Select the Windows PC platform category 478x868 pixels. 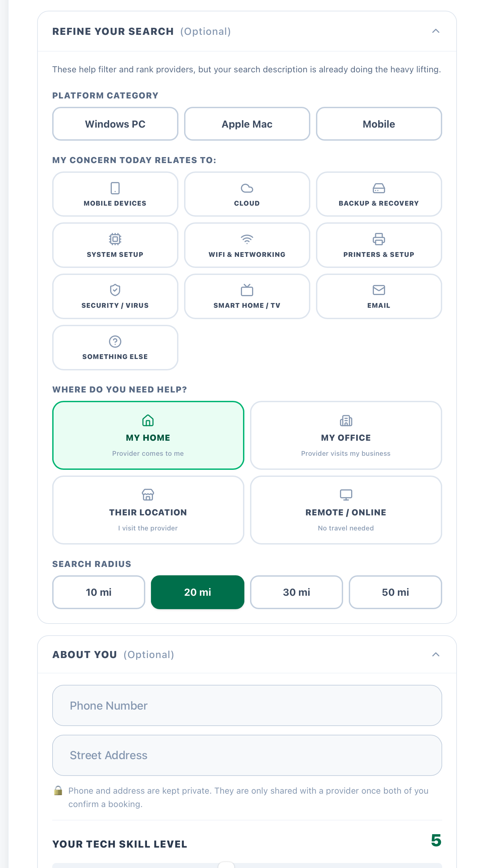115,124
